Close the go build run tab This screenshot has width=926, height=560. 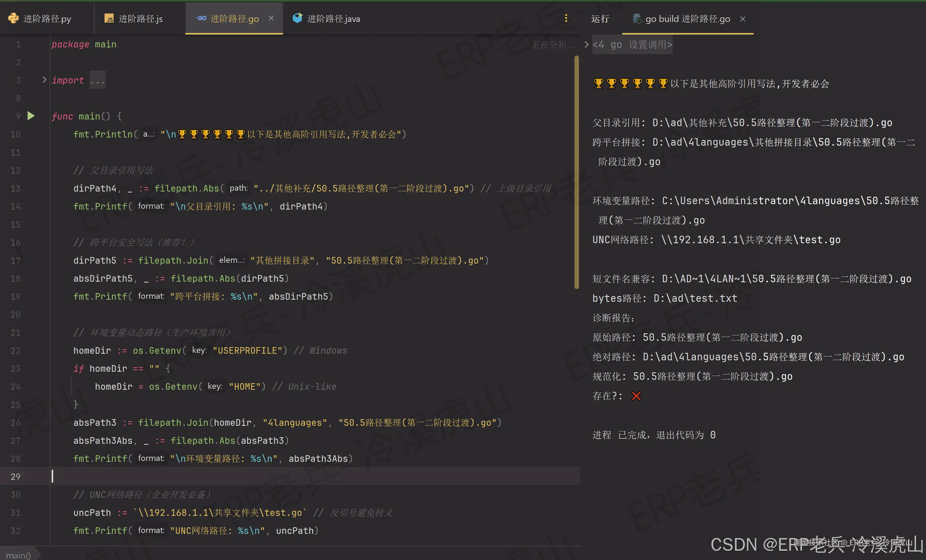pyautogui.click(x=742, y=19)
